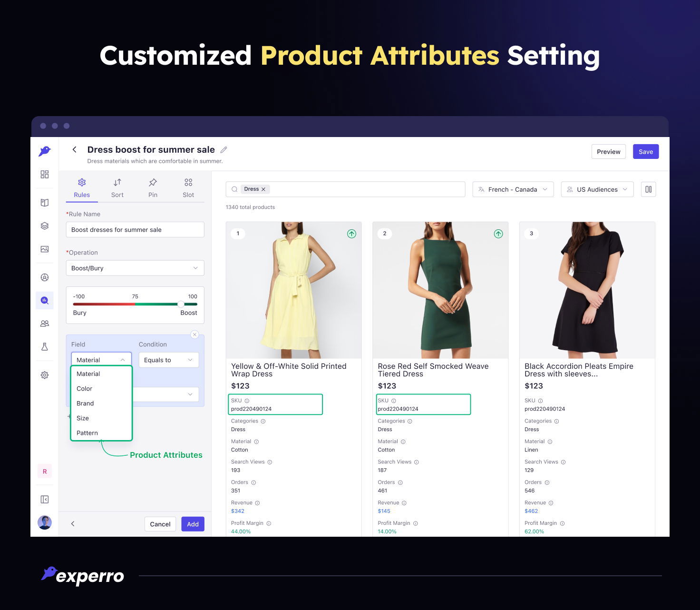This screenshot has width=700, height=610.
Task: Open the French - Canada language dropdown
Action: (x=513, y=189)
